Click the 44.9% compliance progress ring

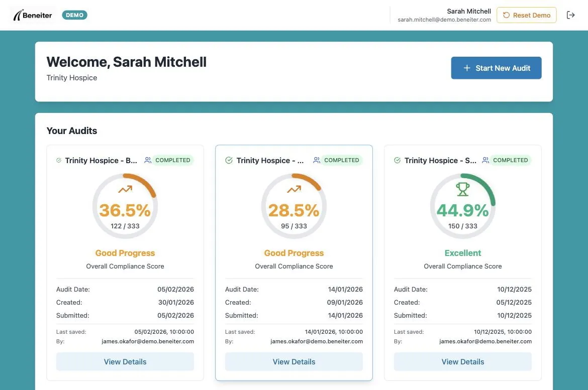point(463,206)
